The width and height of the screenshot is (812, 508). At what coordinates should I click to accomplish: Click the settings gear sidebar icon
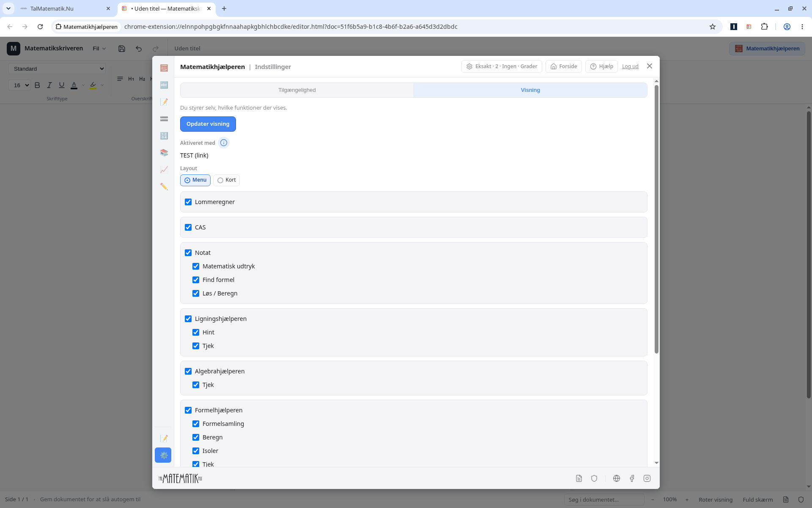163,455
